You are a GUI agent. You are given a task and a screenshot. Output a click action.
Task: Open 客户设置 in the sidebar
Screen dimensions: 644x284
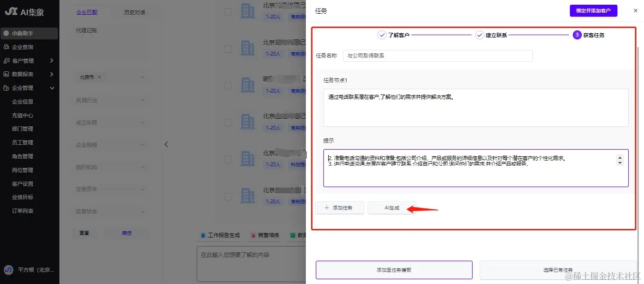[22, 184]
